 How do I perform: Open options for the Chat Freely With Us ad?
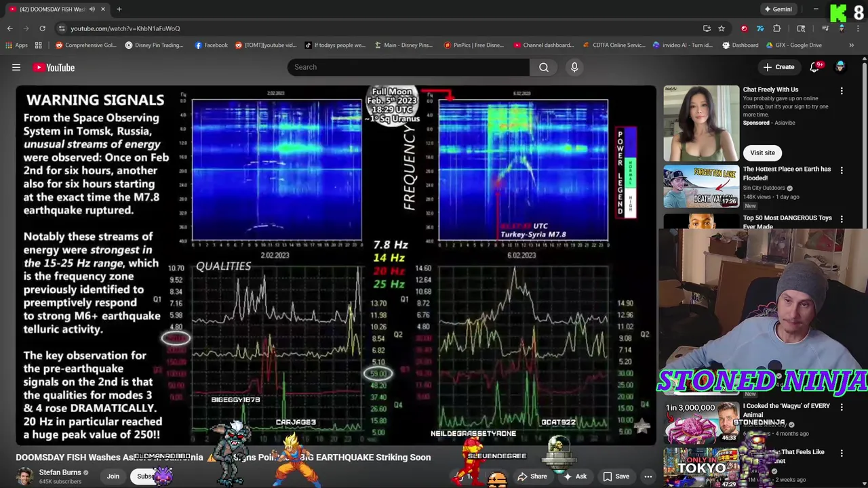pos(842,91)
